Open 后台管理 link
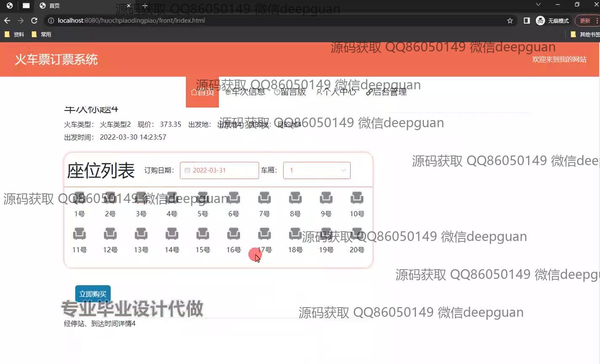 point(386,92)
